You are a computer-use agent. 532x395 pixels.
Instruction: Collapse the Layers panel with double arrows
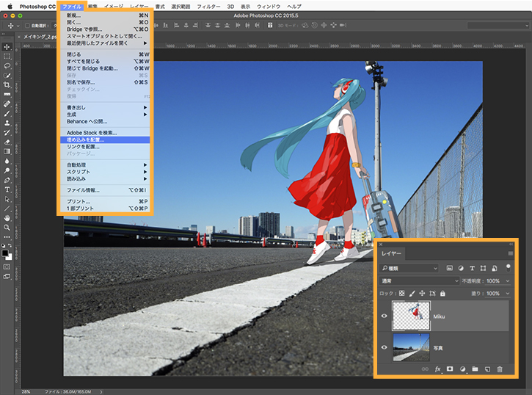tap(511, 244)
